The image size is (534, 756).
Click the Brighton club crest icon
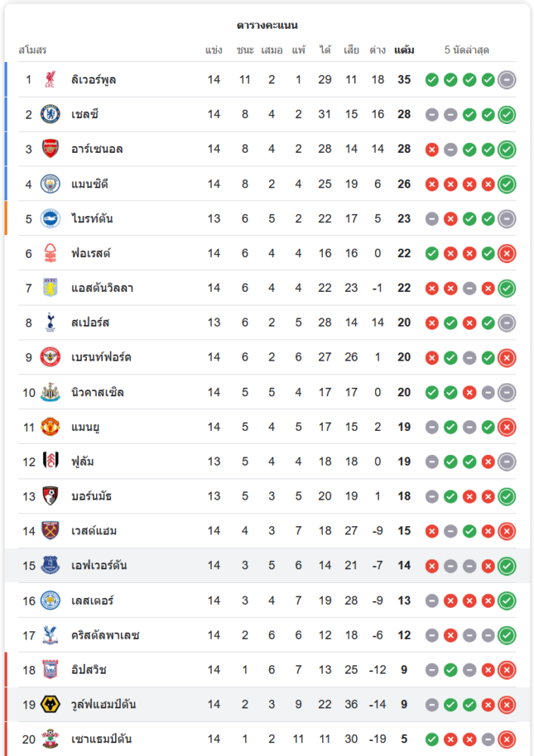click(51, 218)
